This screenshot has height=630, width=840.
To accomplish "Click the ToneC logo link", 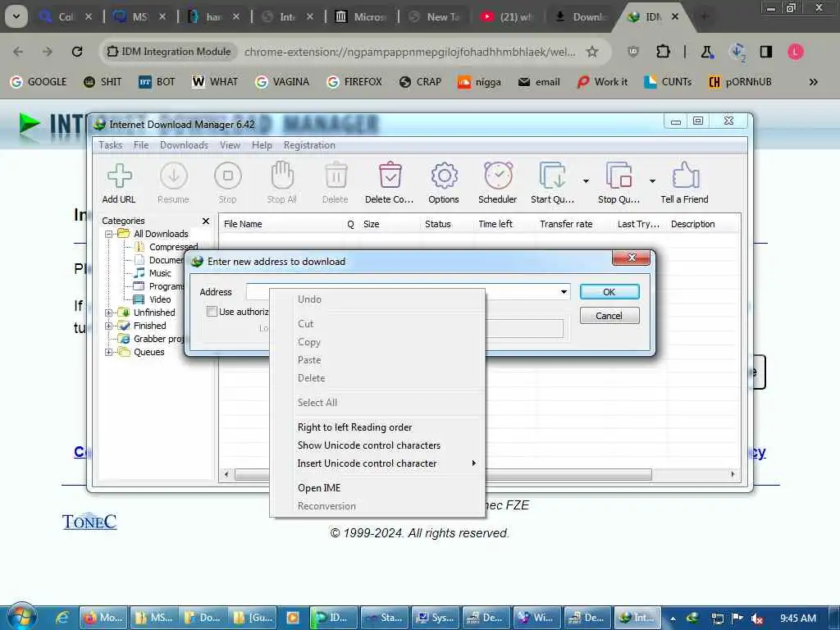I will click(x=89, y=521).
